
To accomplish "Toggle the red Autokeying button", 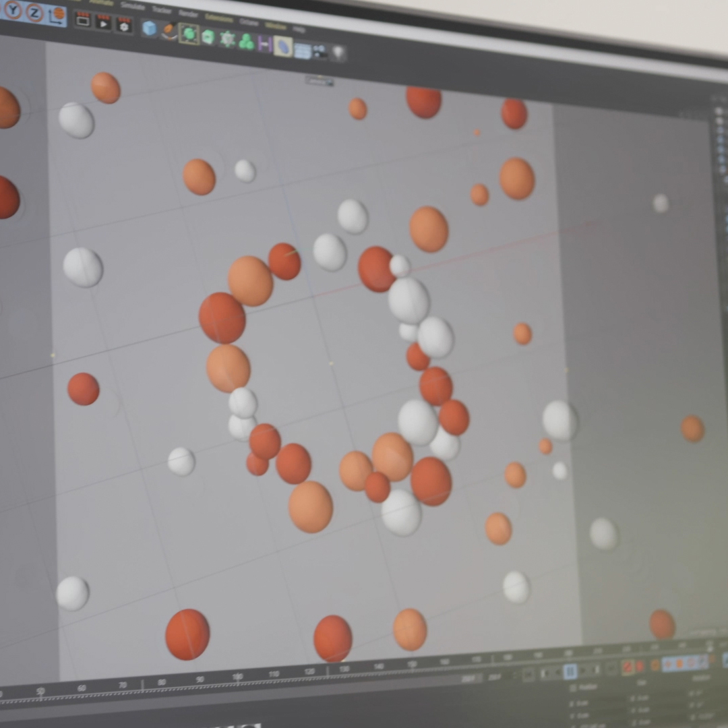I will (x=640, y=666).
